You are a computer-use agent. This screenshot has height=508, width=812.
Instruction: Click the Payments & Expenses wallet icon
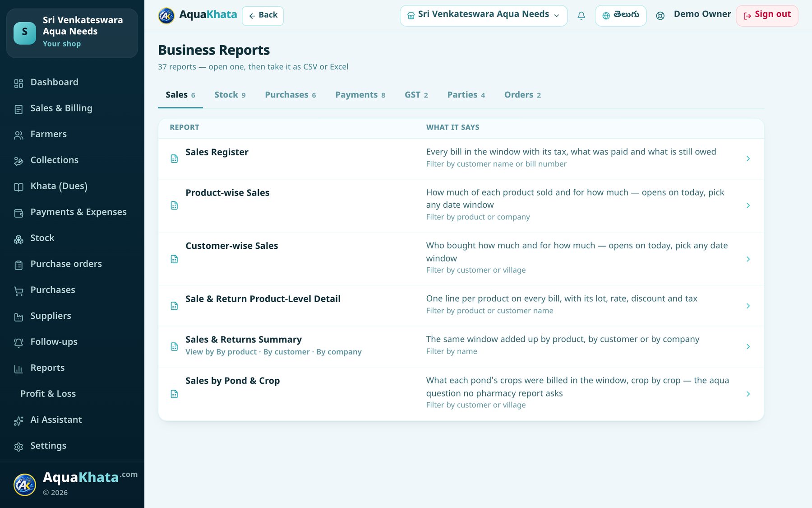click(x=18, y=213)
